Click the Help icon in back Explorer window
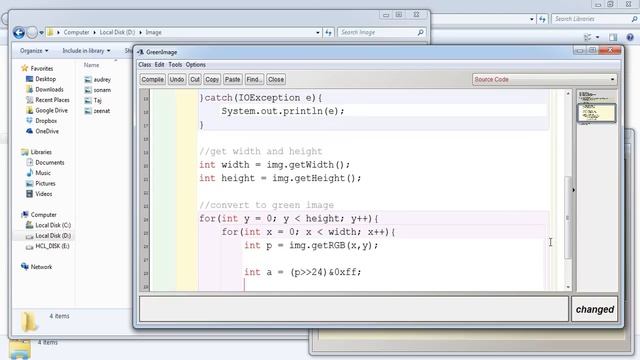640x360 pixels. point(630,37)
